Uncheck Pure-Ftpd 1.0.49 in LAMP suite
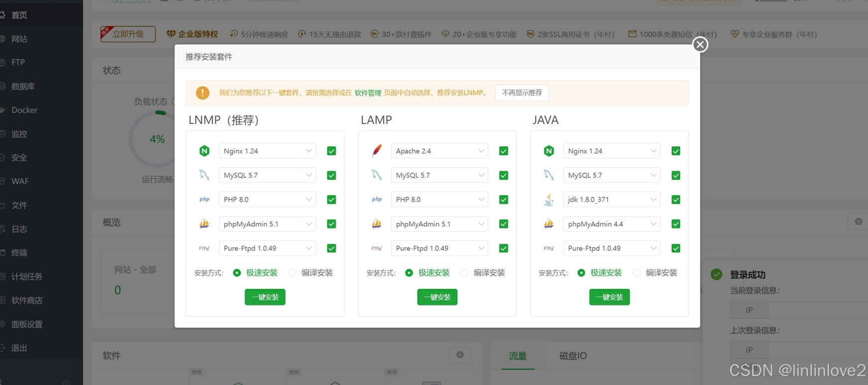Screen dimensions: 868x385 pyautogui.click(x=504, y=248)
